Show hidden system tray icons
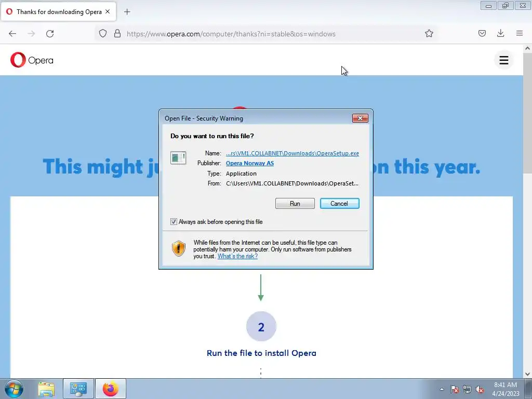Image resolution: width=532 pixels, height=399 pixels. tap(442, 389)
